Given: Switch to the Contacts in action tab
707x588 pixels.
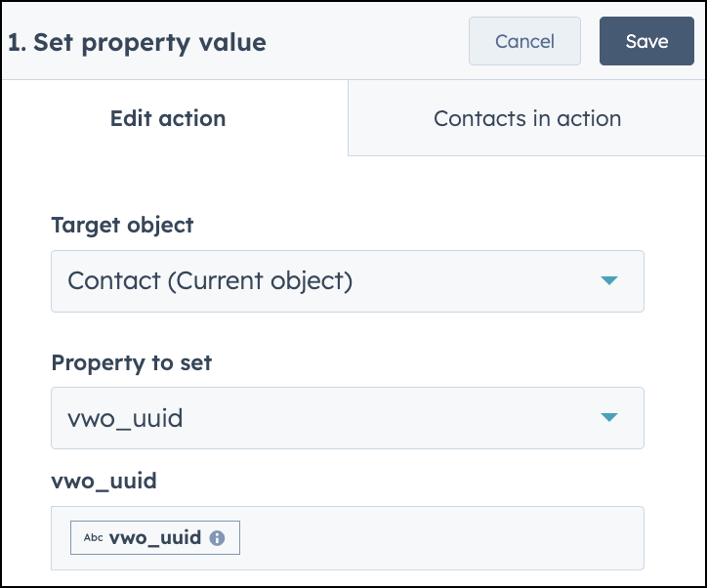Looking at the screenshot, I should tap(527, 118).
